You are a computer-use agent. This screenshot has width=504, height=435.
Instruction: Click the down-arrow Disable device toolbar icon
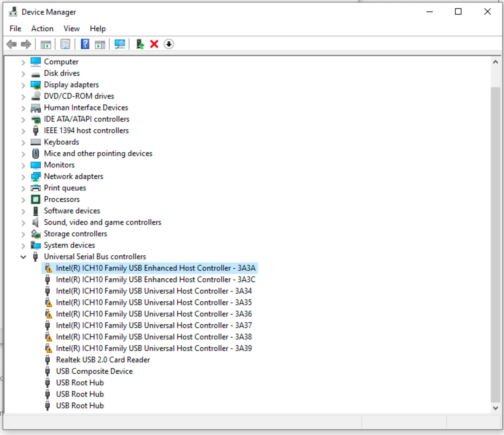[x=169, y=44]
